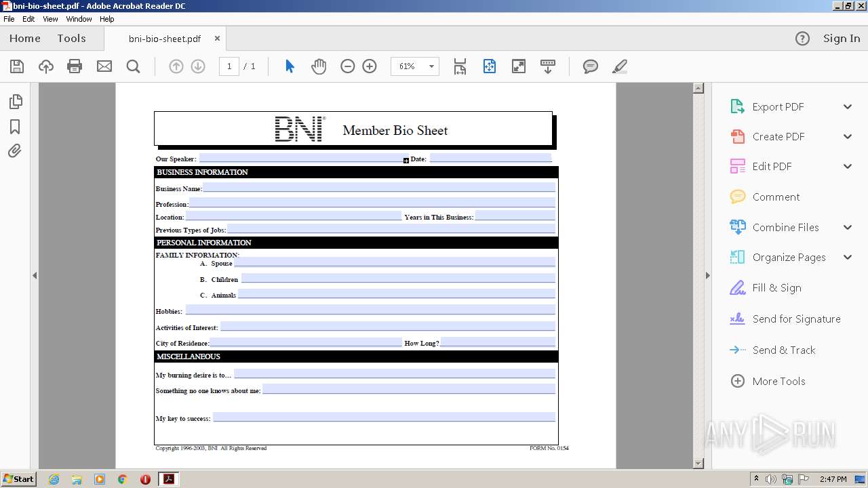Expand the Export PDF chevron
This screenshot has height=488, width=868.
(848, 107)
